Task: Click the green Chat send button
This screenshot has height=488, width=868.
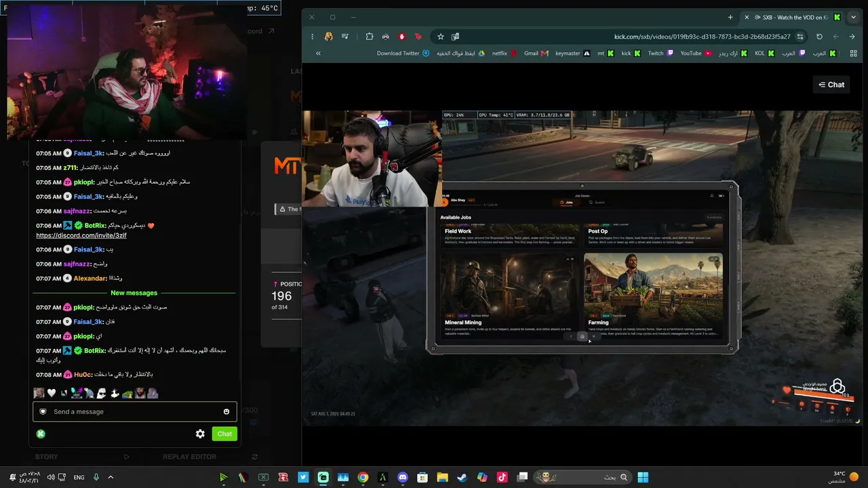Action: click(x=224, y=434)
